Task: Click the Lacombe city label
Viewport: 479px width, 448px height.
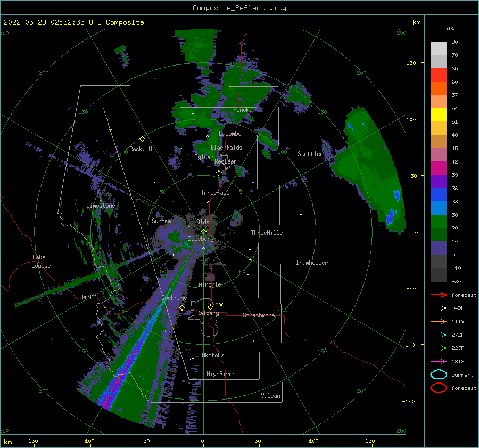Action: click(x=230, y=134)
